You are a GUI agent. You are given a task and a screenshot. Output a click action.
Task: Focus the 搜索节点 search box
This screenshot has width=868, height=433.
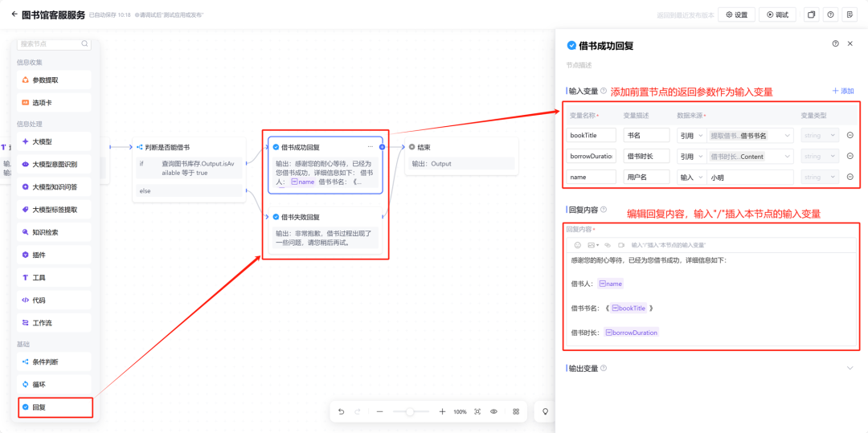pyautogui.click(x=54, y=43)
